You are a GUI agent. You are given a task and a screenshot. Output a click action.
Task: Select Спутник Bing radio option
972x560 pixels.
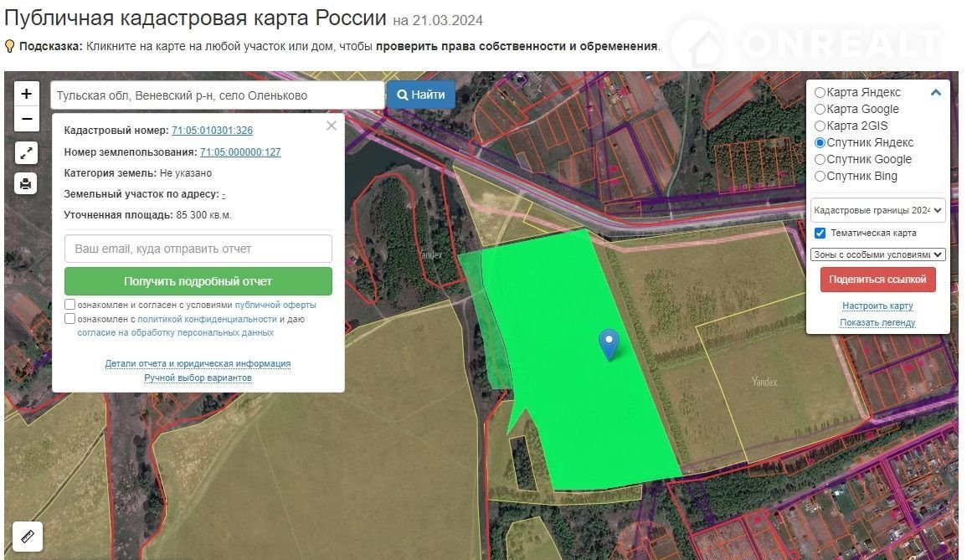point(820,177)
